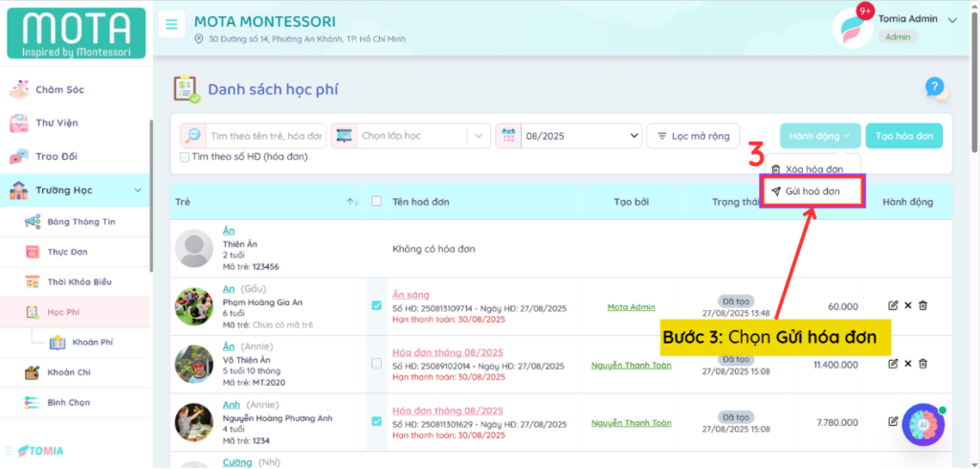This screenshot has width=980, height=469.
Task: Toggle select-all checkbox in table header
Action: click(376, 202)
